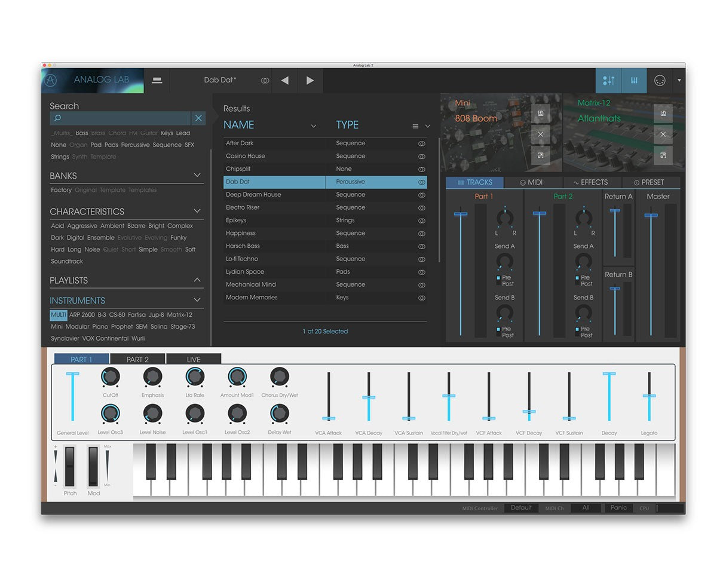726x588 pixels.
Task: Toggle Part 2 Send B Pre/Post switch
Action: coord(577,332)
